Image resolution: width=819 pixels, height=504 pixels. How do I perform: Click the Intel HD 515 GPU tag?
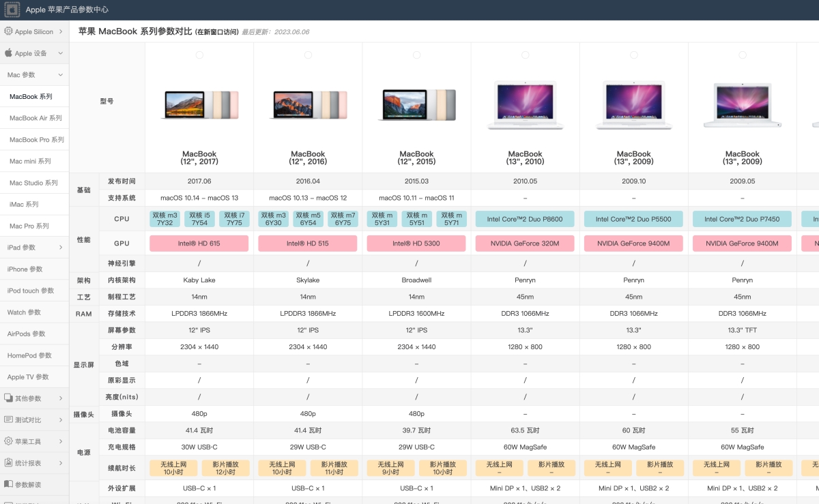tap(308, 243)
